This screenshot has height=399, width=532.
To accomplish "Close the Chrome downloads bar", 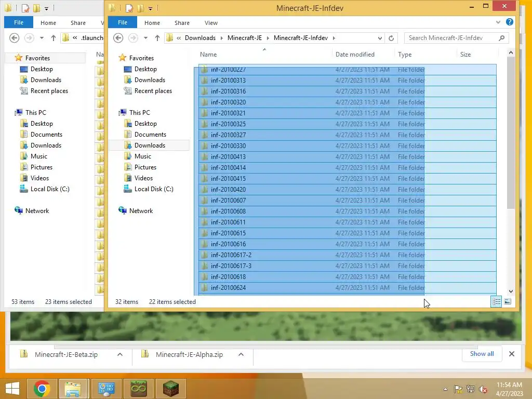I will click(x=512, y=354).
